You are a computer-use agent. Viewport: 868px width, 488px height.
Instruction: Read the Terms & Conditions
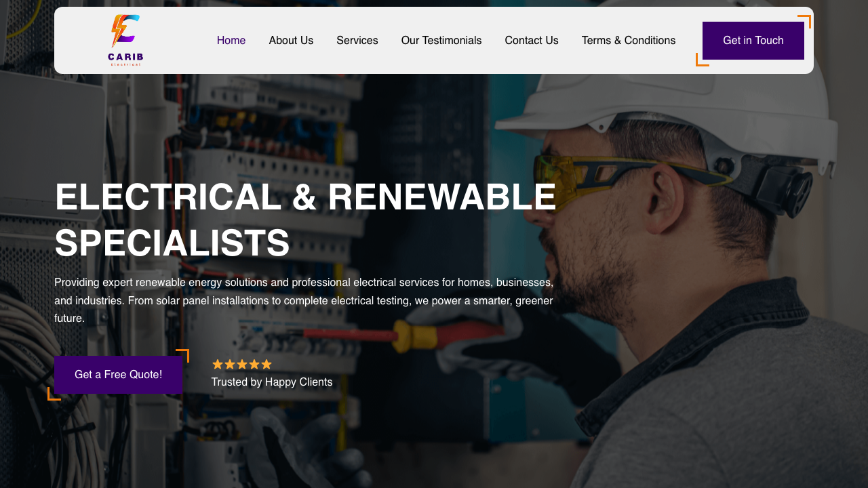coord(629,41)
